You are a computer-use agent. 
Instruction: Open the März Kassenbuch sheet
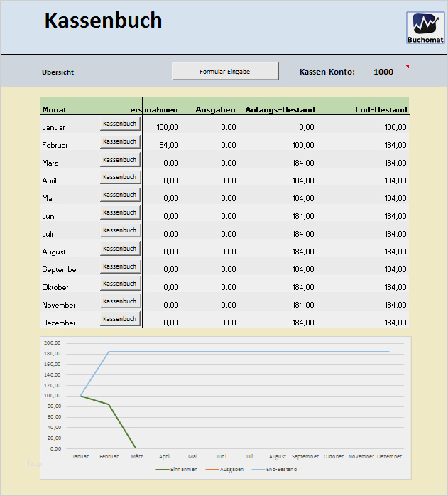click(x=120, y=160)
